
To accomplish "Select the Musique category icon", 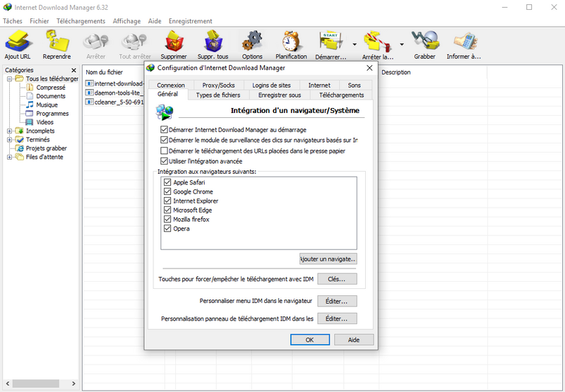I will pyautogui.click(x=30, y=105).
